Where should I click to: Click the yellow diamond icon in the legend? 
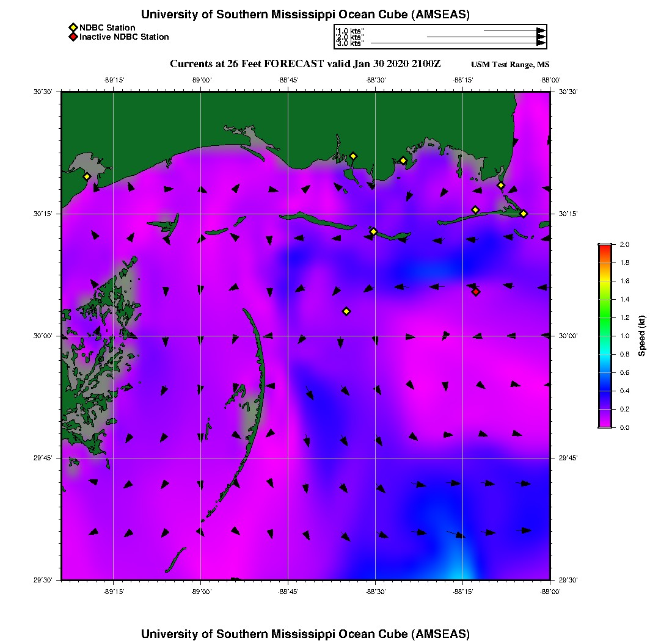click(x=73, y=27)
